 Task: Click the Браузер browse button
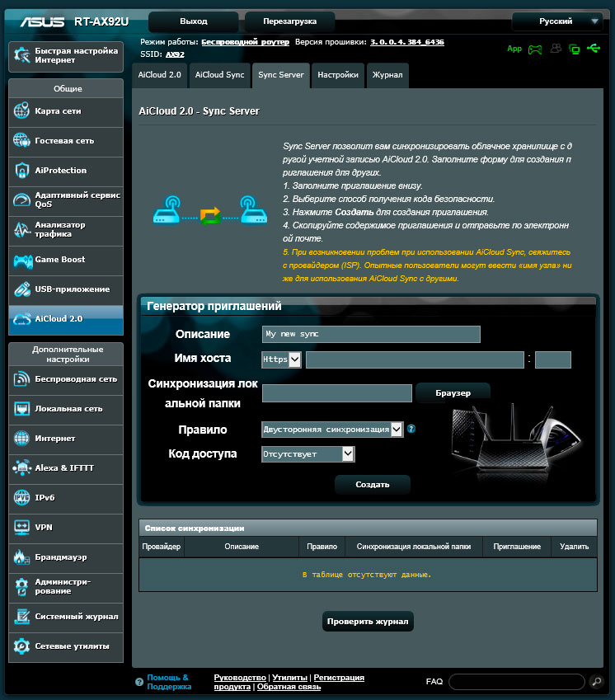point(453,392)
